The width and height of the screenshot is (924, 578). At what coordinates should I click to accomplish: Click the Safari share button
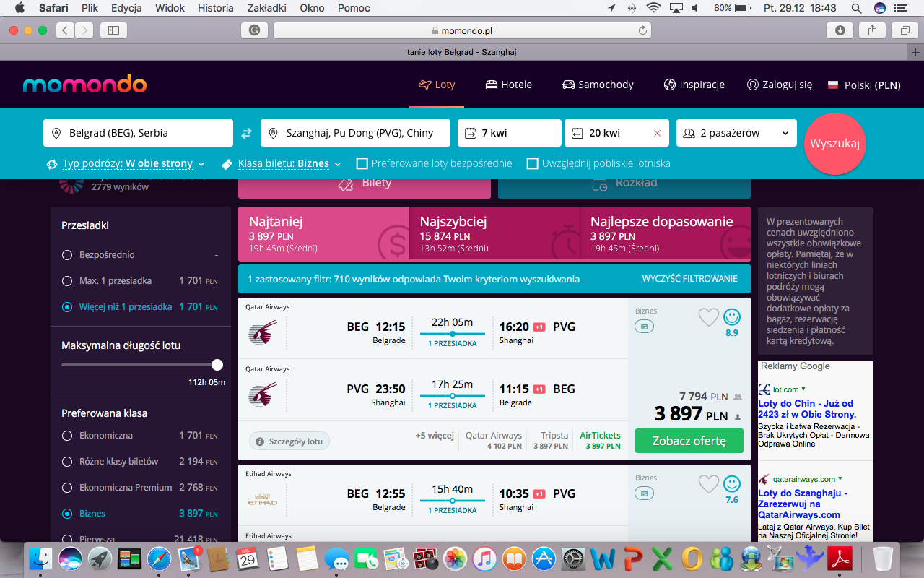[x=872, y=30]
